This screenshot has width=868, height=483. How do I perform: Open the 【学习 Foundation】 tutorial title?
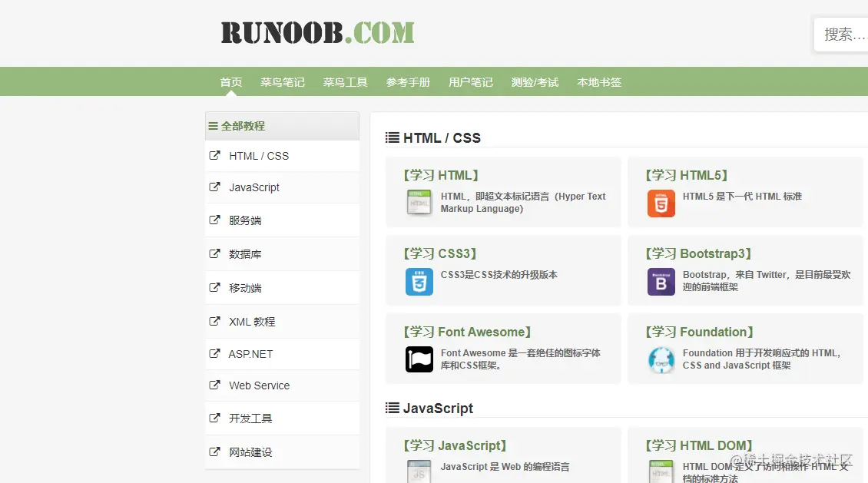[699, 332]
